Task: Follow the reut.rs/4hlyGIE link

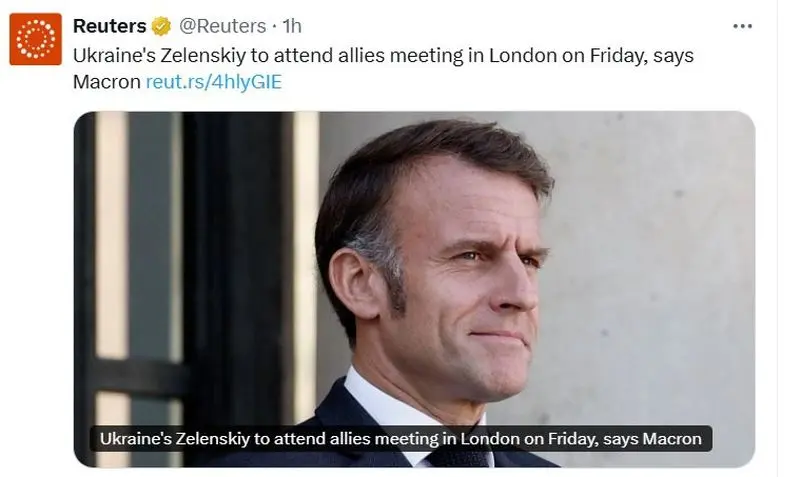Action: point(214,82)
